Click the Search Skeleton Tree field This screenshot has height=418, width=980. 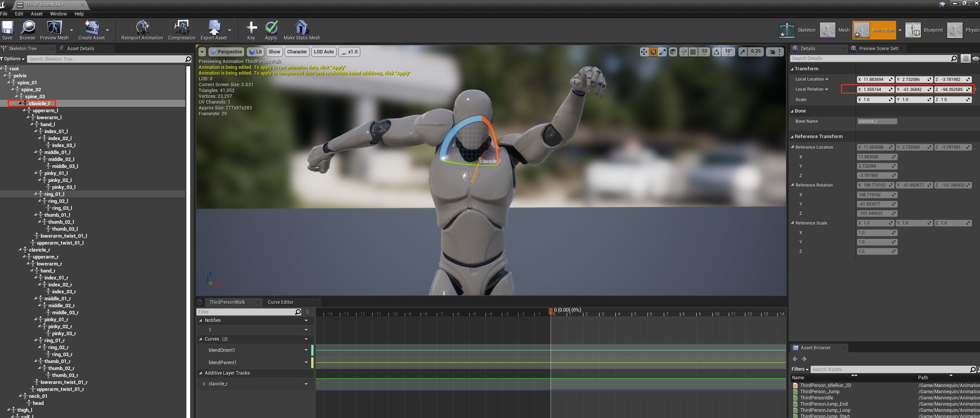[104, 59]
